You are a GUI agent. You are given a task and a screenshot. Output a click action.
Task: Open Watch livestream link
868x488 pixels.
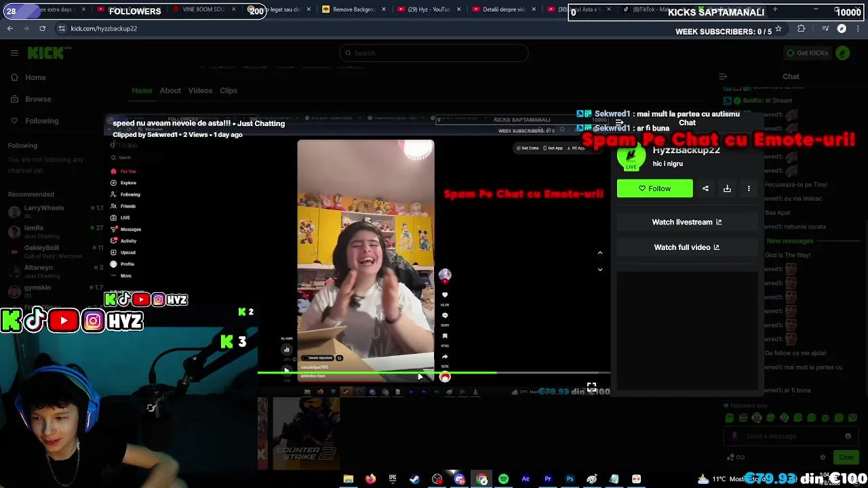pyautogui.click(x=687, y=222)
